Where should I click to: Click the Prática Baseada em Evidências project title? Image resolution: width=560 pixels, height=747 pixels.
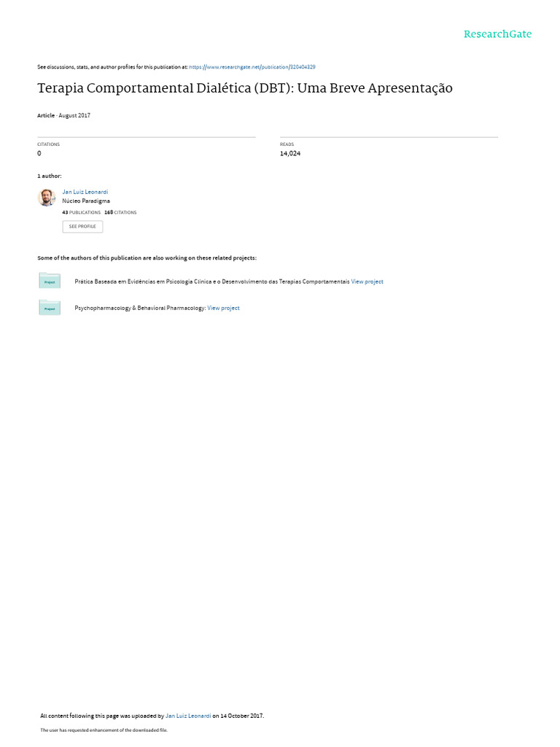coord(212,282)
